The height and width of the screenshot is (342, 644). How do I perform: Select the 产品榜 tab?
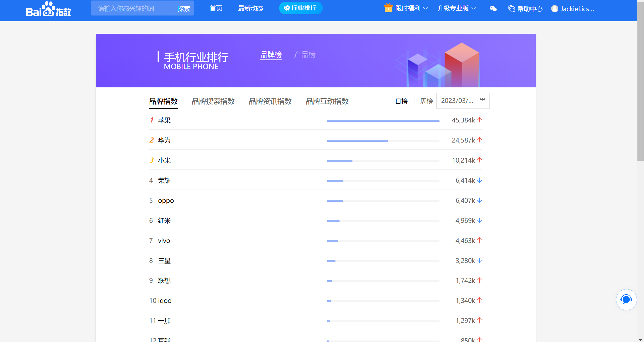pyautogui.click(x=305, y=55)
